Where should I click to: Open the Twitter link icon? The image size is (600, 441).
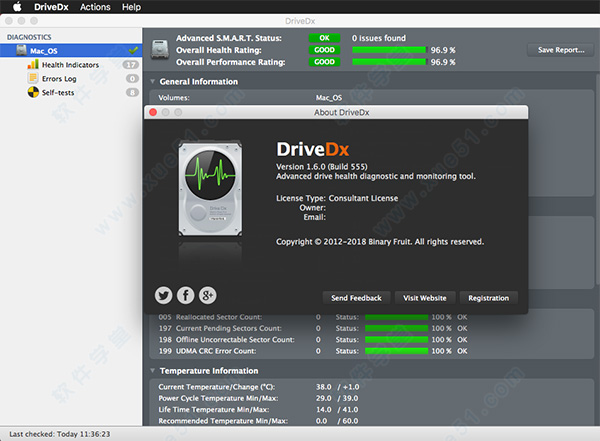163,295
